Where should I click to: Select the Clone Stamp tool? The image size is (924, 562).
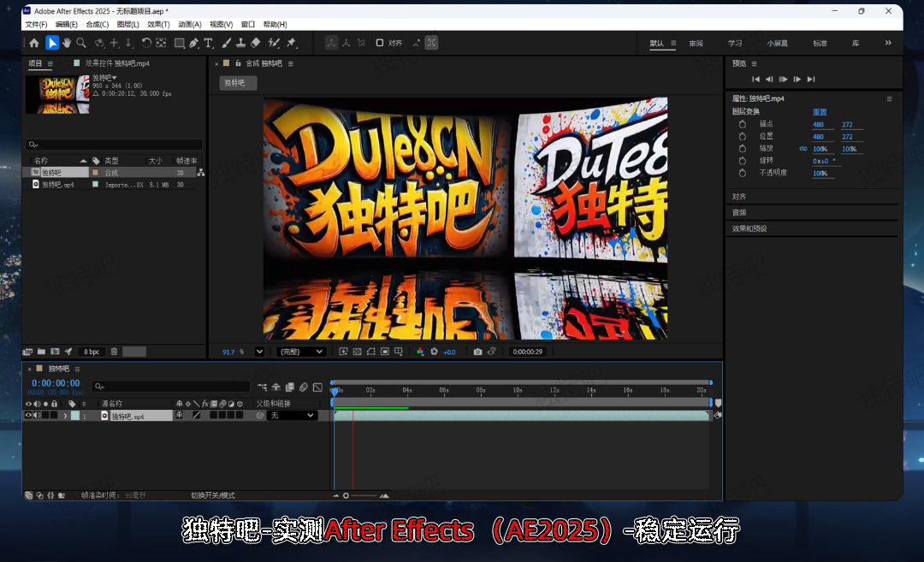[241, 43]
